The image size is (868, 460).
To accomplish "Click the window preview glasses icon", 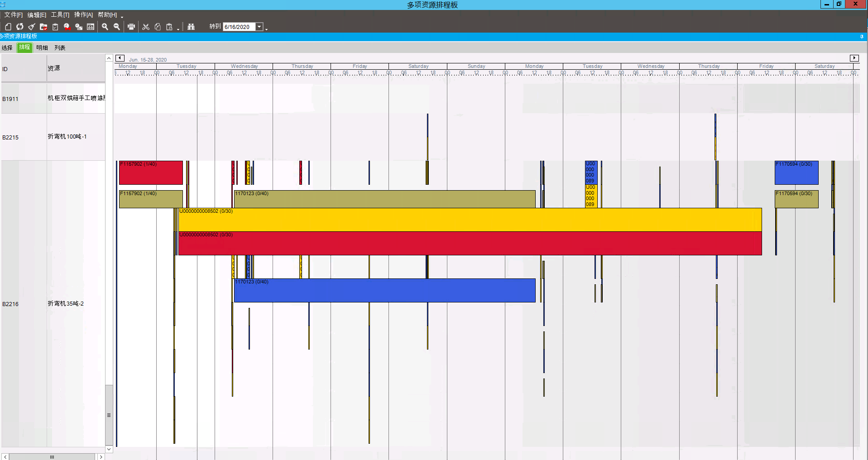I will [x=91, y=27].
